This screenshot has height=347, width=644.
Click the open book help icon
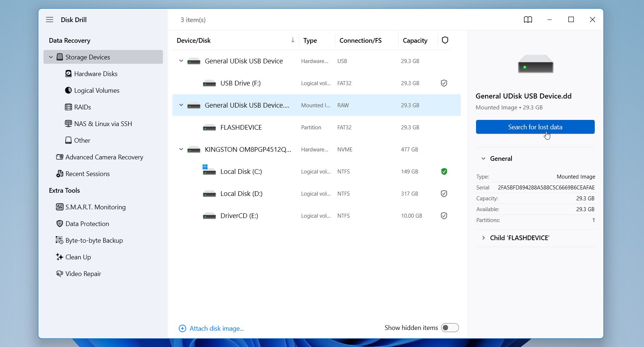pyautogui.click(x=528, y=20)
